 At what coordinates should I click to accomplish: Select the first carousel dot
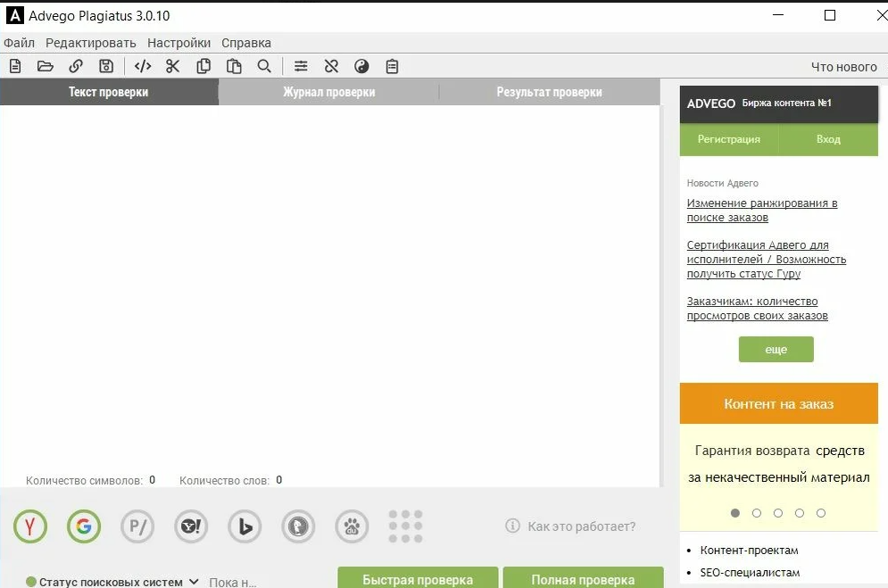click(735, 513)
